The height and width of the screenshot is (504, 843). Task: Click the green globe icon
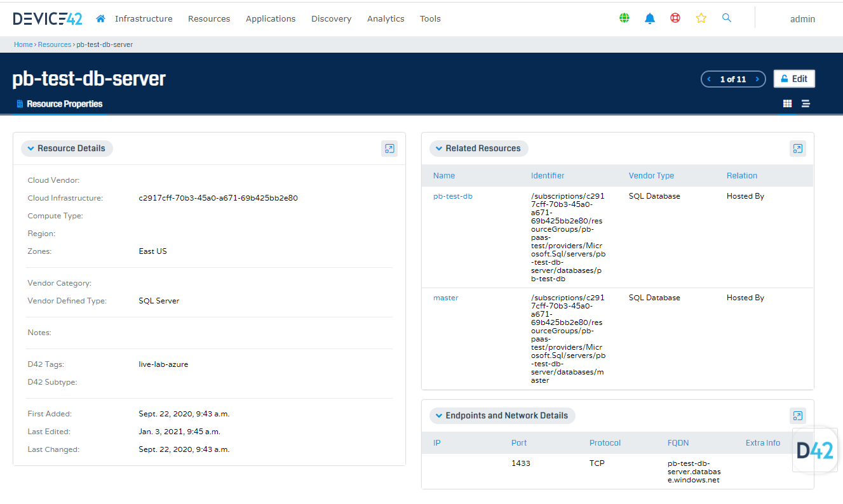pyautogui.click(x=624, y=18)
